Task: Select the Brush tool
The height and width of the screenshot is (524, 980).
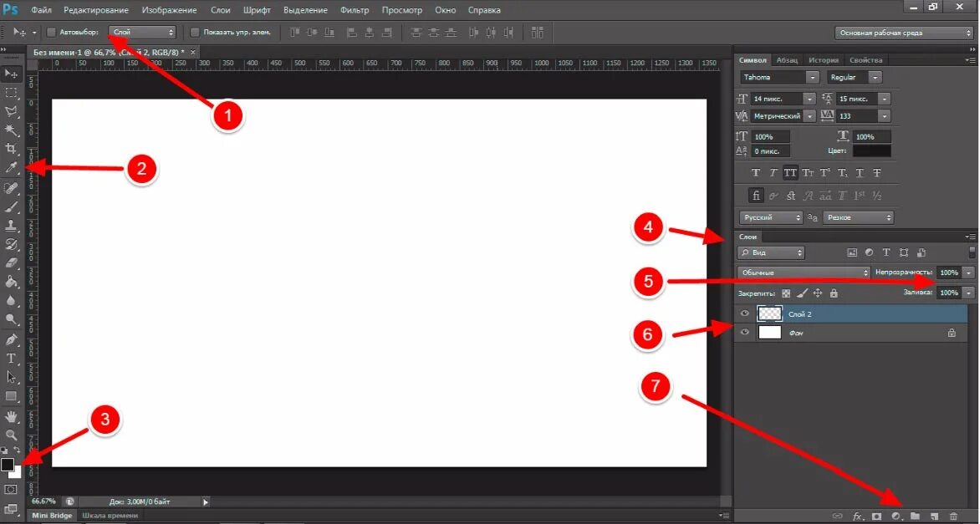Action: (x=11, y=206)
